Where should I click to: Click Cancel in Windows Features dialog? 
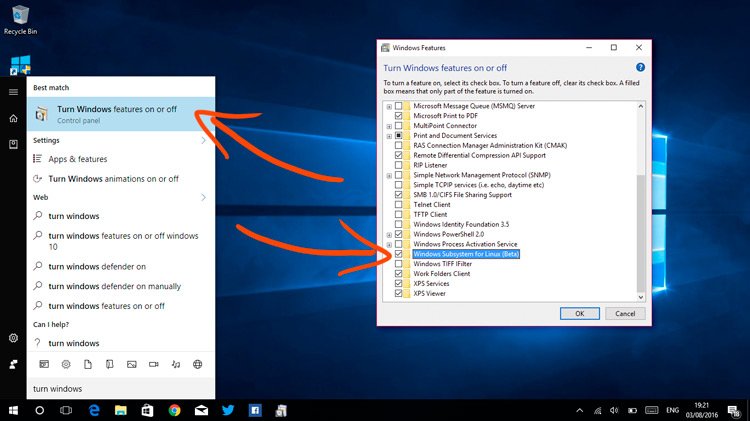point(625,313)
